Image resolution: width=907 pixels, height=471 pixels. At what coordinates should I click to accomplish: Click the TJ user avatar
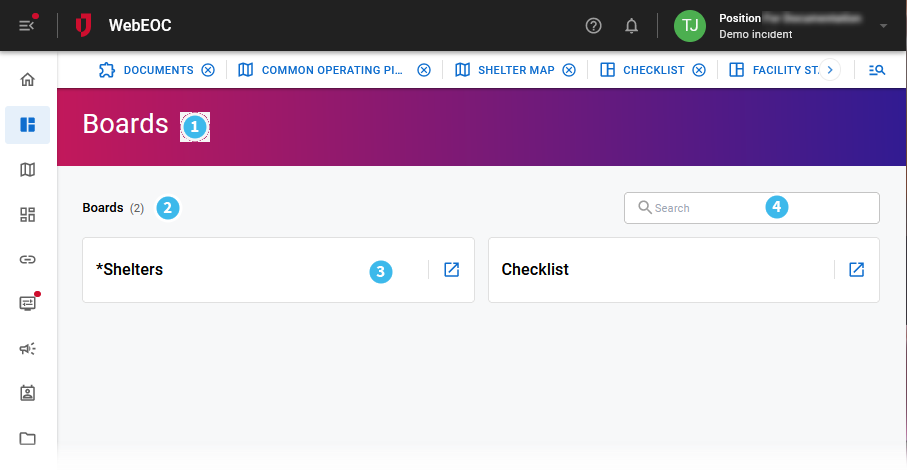[690, 26]
